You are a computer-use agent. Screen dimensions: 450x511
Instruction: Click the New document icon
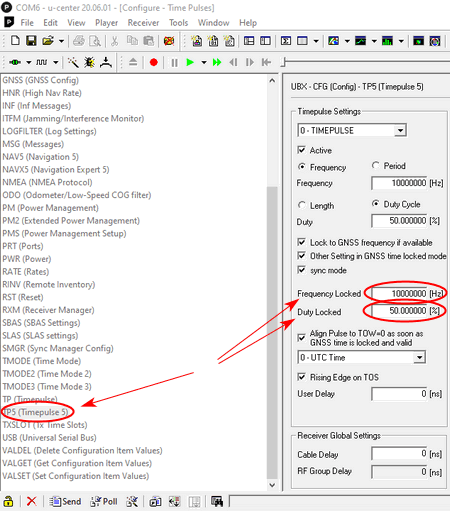(15, 41)
